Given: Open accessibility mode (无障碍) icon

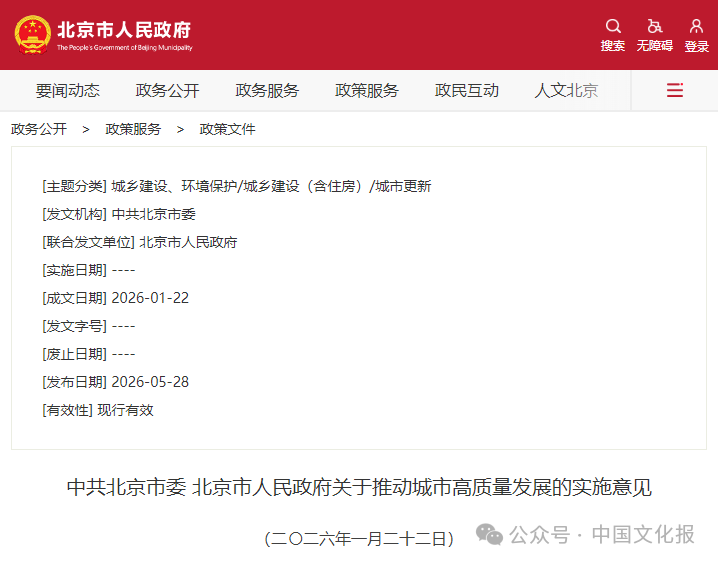Looking at the screenshot, I should coord(655,26).
